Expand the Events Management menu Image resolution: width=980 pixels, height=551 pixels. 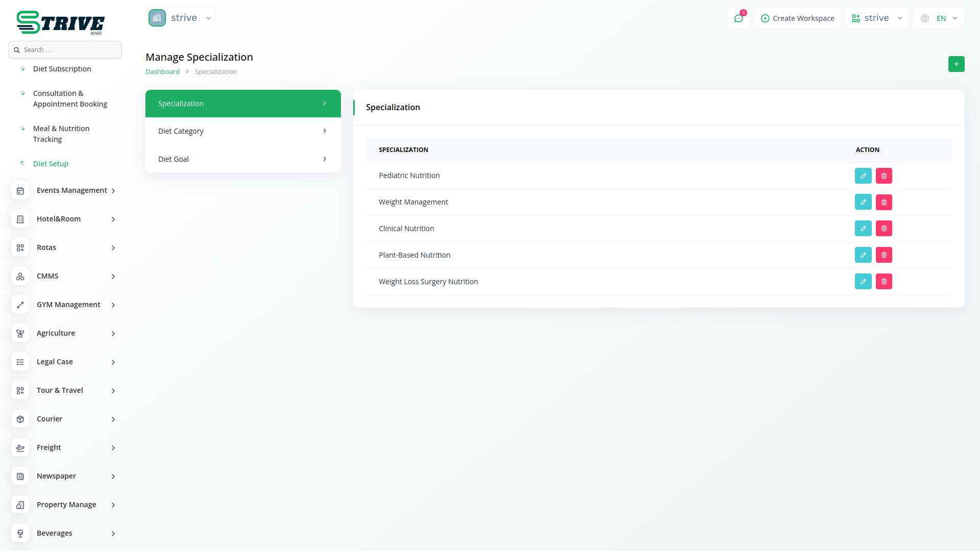[x=71, y=190]
